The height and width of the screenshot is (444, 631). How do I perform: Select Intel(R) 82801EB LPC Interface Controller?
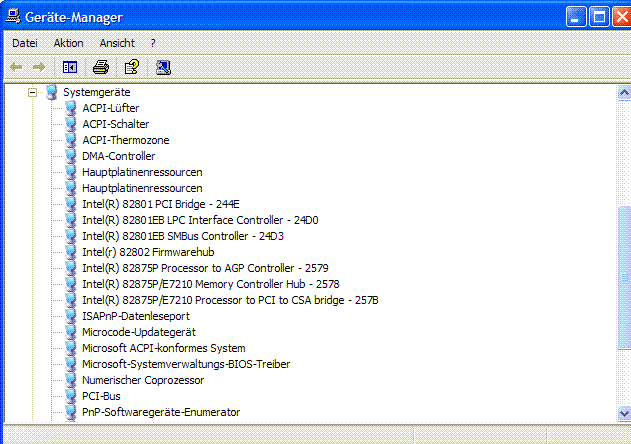pyautogui.click(x=200, y=220)
